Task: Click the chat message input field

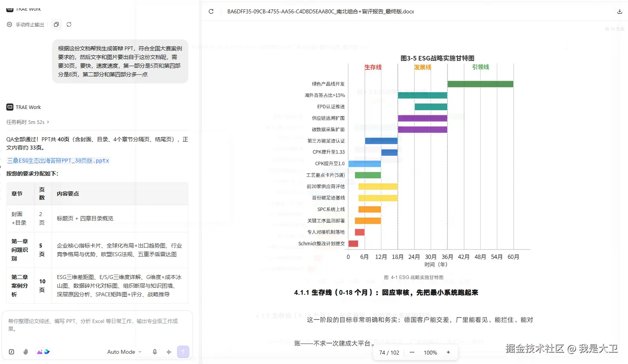Action: (97, 325)
